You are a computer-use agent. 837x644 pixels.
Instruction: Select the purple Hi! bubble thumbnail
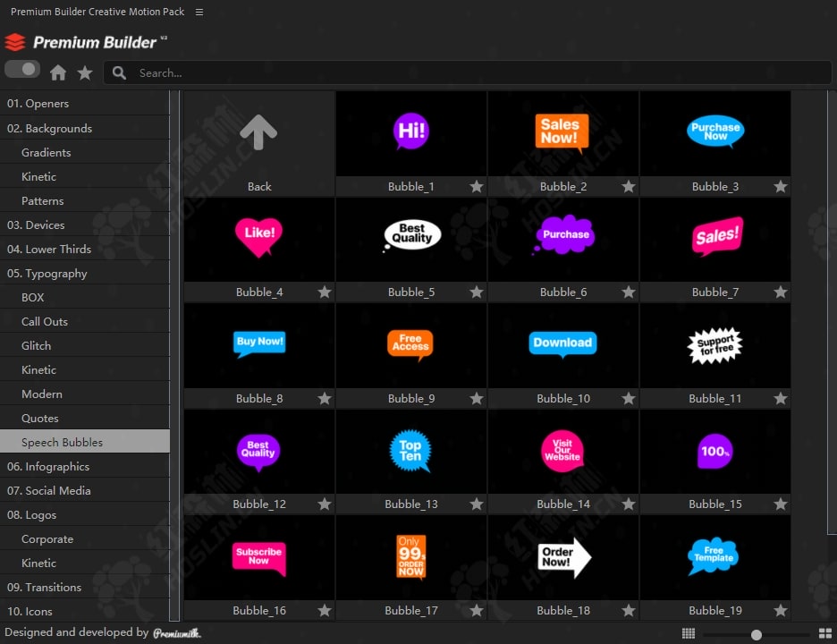[411, 133]
